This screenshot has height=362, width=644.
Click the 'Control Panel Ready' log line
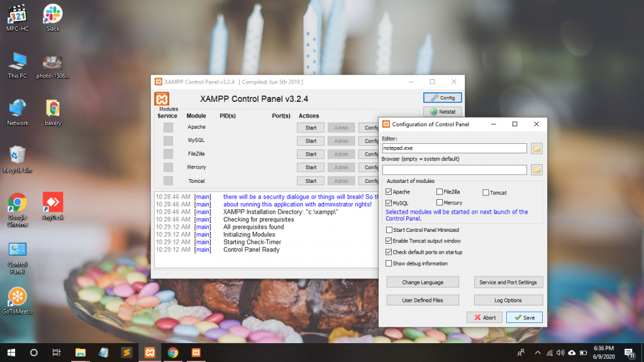pyautogui.click(x=252, y=250)
